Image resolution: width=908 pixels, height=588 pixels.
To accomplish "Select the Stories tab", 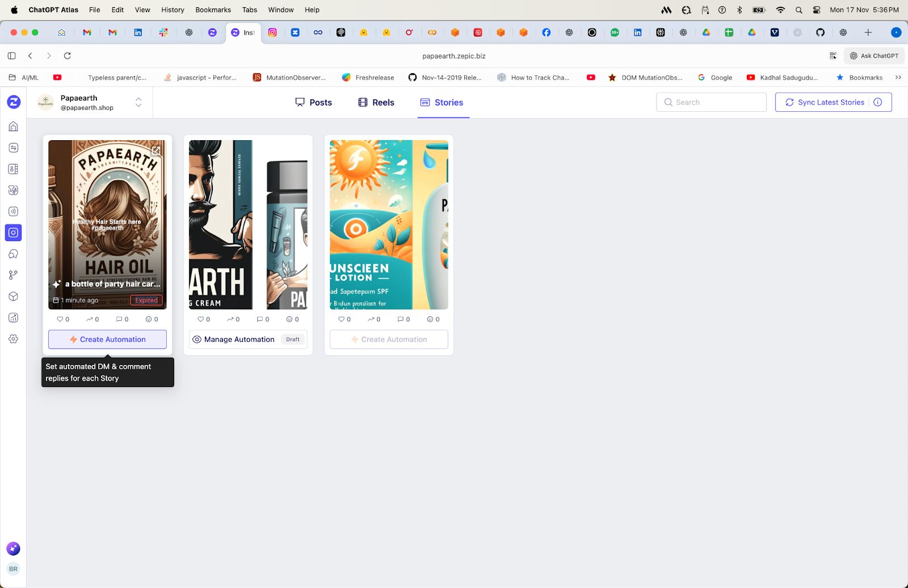I will coord(442,102).
